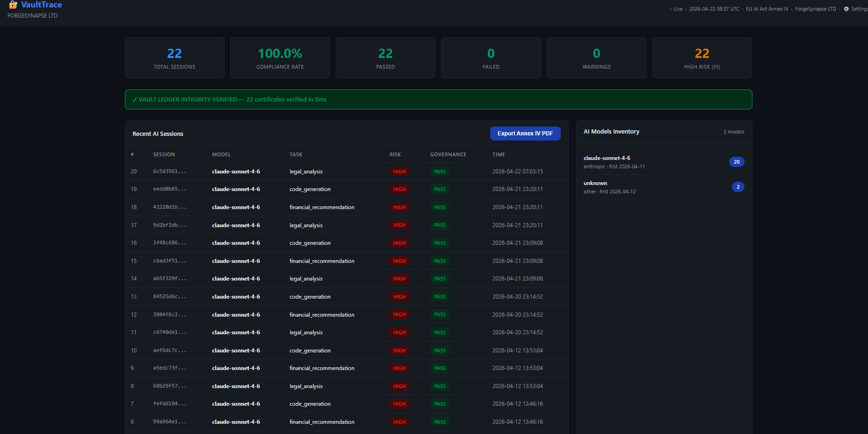Select the Total Sessions stat card
This screenshot has height=434, width=868.
pos(175,58)
